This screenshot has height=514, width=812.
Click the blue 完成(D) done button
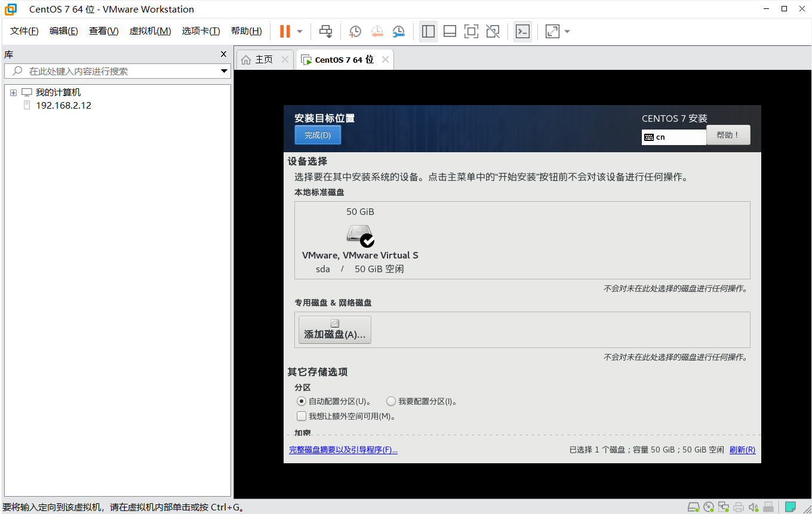coord(317,135)
